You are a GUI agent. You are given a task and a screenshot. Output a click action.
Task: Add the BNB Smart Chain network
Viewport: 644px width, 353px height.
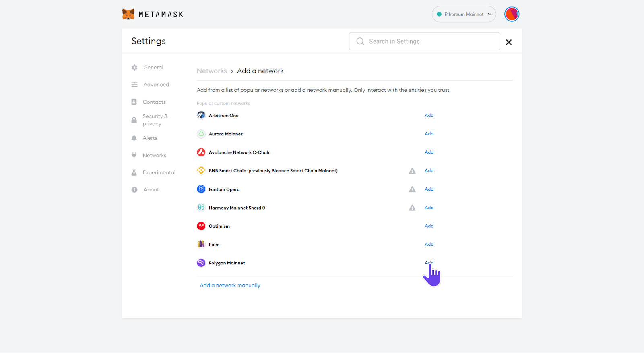[x=429, y=170]
